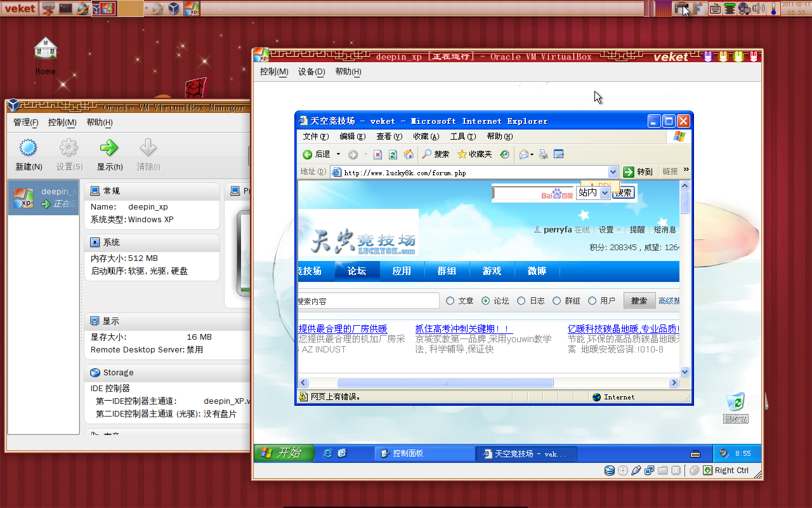This screenshot has width=812, height=508.
Task: Click the 搜索 button next to Baidu box
Action: [x=623, y=192]
